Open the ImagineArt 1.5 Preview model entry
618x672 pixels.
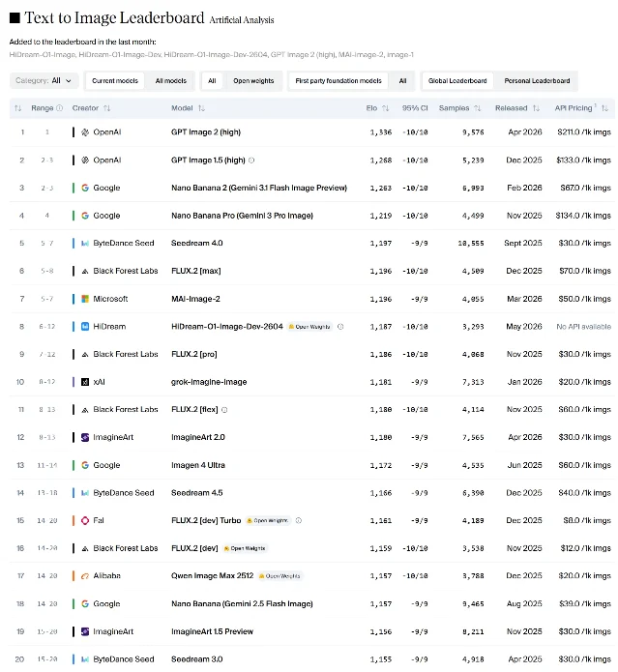[x=212, y=631]
